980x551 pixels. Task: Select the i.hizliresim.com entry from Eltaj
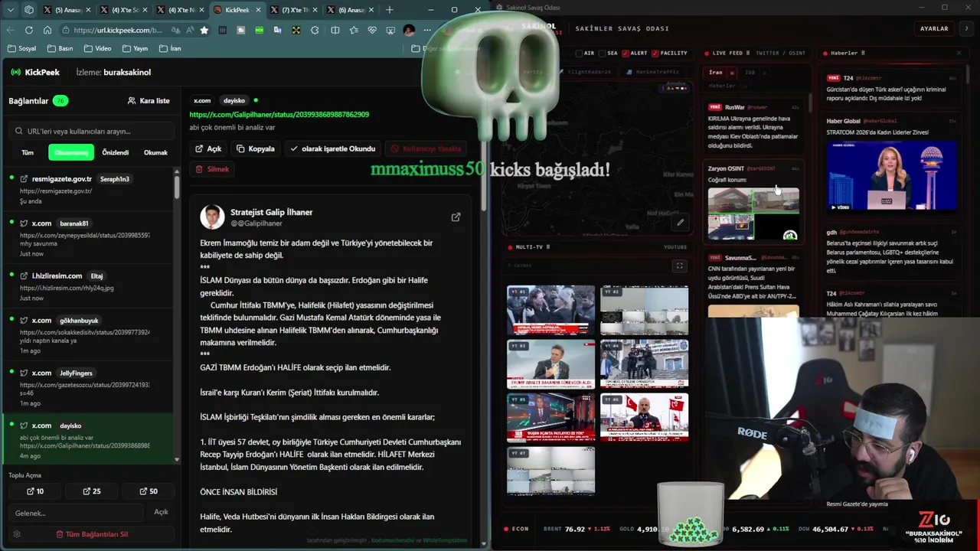(x=87, y=286)
